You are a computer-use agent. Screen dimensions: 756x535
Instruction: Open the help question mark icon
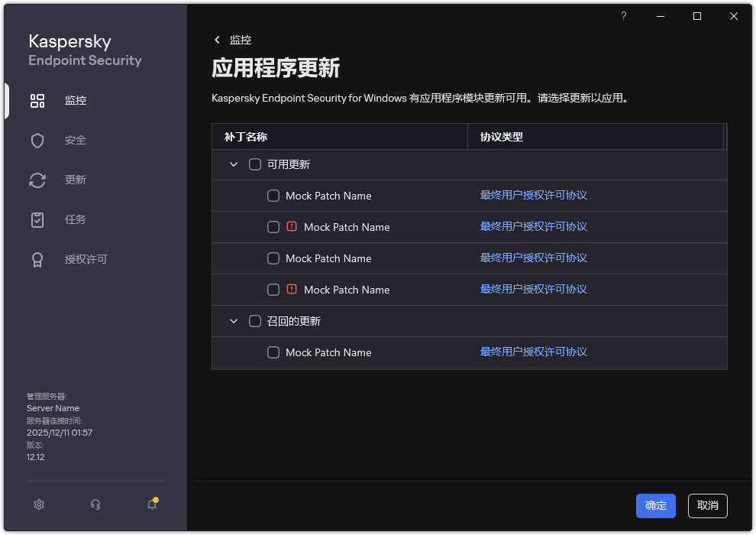(x=623, y=15)
